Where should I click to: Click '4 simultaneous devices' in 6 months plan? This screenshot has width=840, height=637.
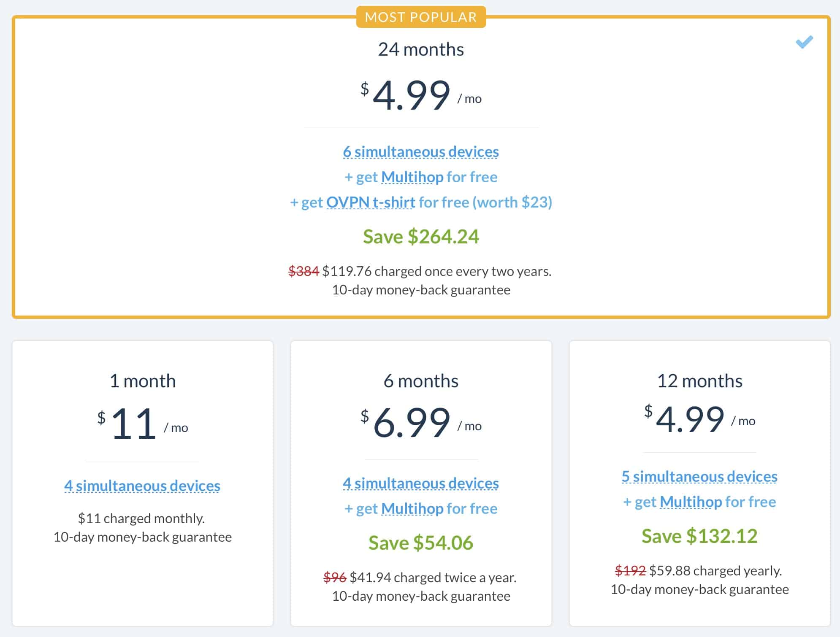tap(421, 483)
